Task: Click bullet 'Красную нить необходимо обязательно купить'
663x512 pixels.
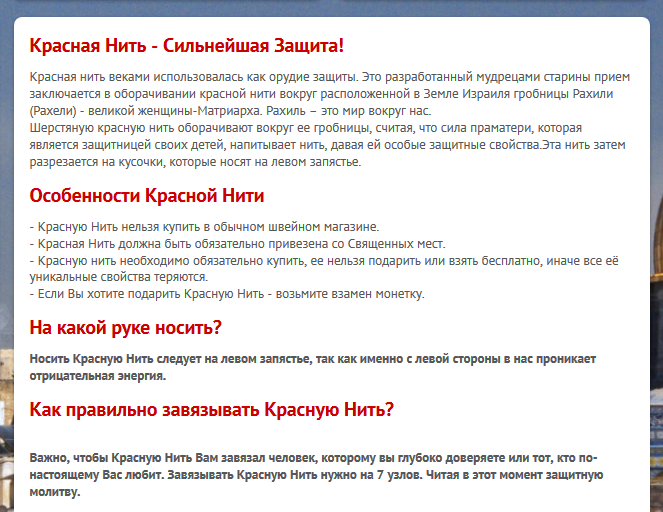Action: coord(324,260)
